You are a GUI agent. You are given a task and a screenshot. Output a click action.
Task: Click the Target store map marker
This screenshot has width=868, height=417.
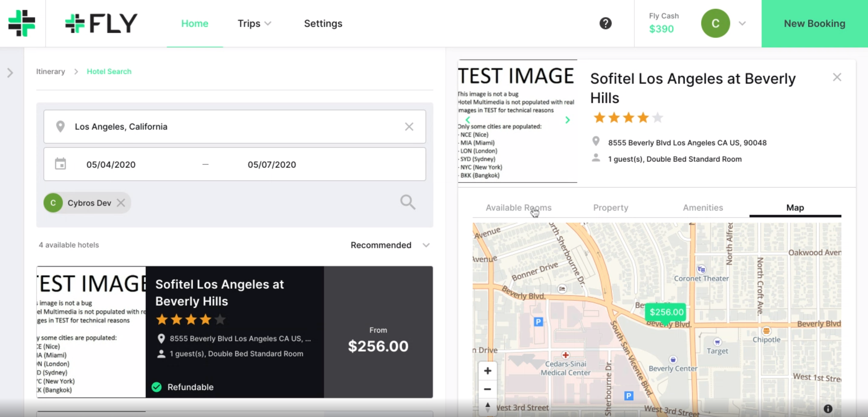(717, 342)
